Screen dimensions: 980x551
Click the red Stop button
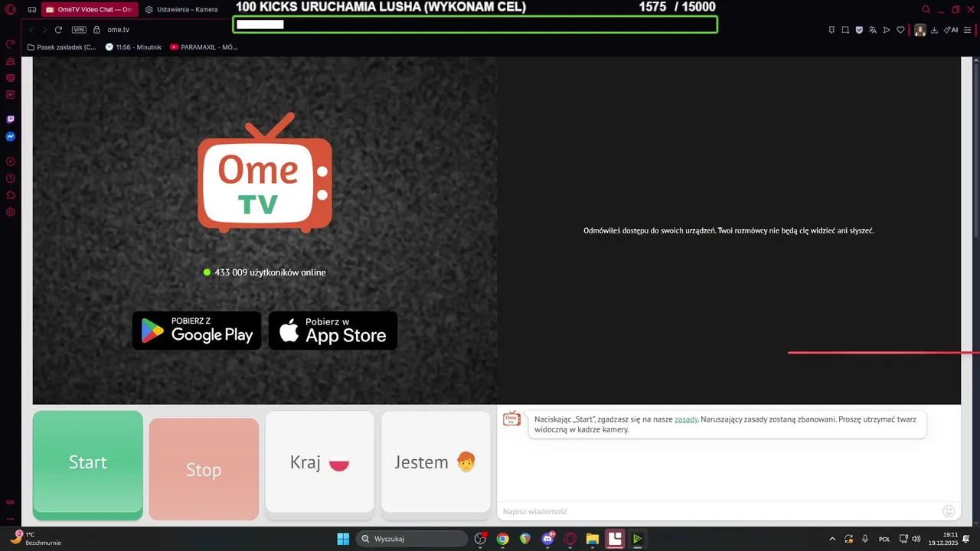coord(204,469)
